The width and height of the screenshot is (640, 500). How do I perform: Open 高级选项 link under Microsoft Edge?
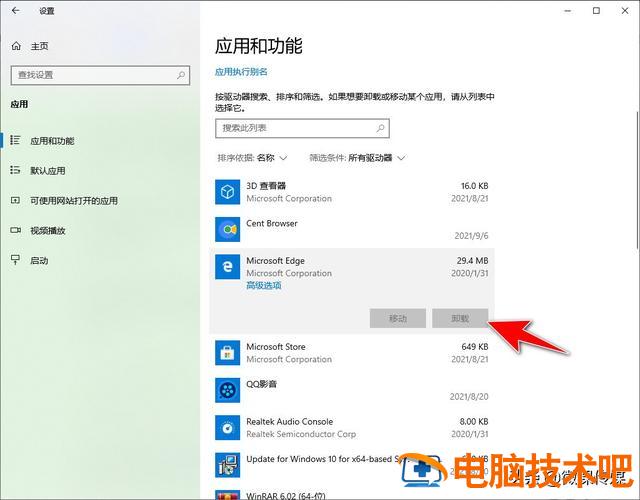pyautogui.click(x=264, y=285)
